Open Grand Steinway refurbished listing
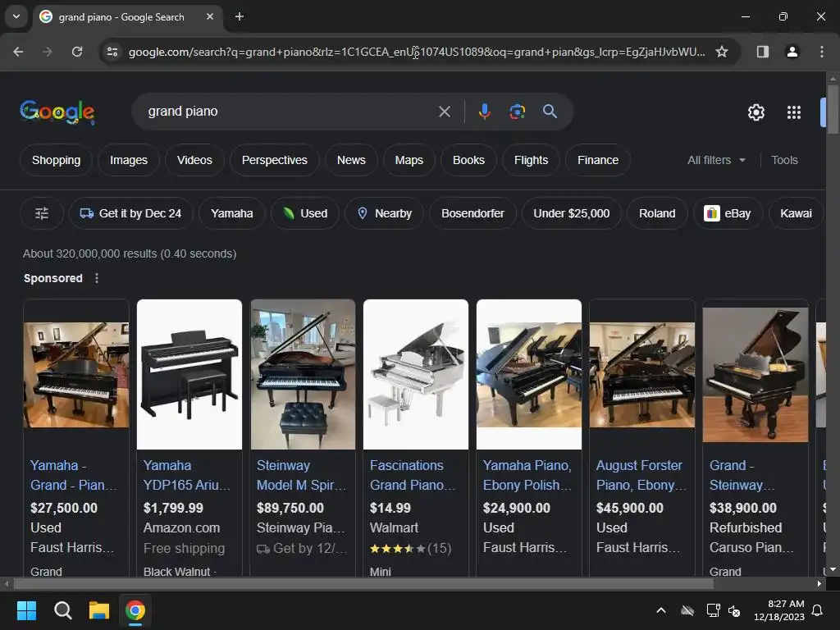Viewport: 840px width, 630px height. pyautogui.click(x=742, y=475)
